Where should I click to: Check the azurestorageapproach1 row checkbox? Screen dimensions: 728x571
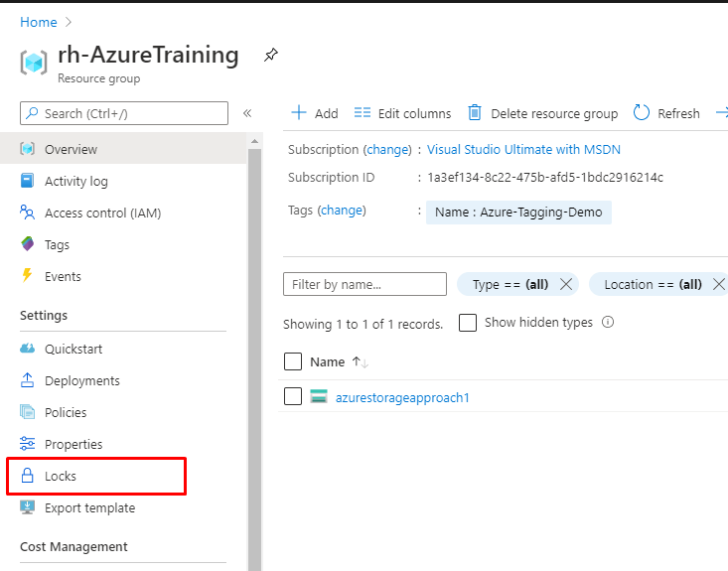[x=293, y=396]
